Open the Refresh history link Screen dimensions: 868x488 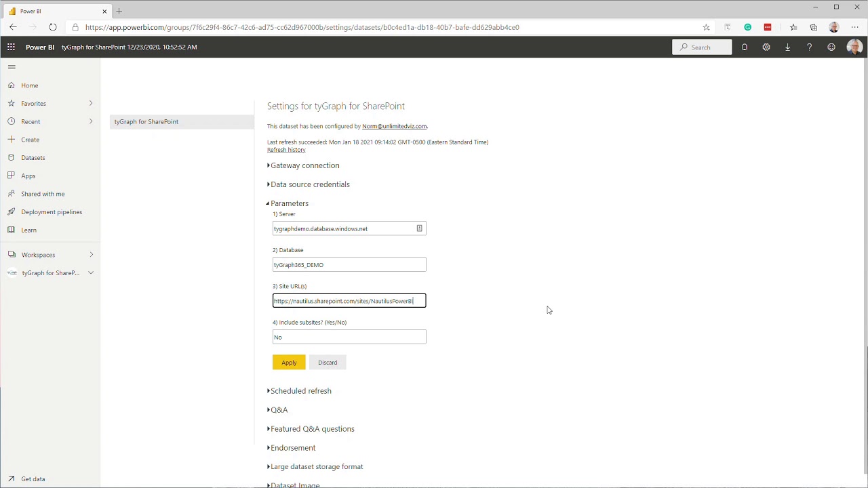pyautogui.click(x=286, y=150)
